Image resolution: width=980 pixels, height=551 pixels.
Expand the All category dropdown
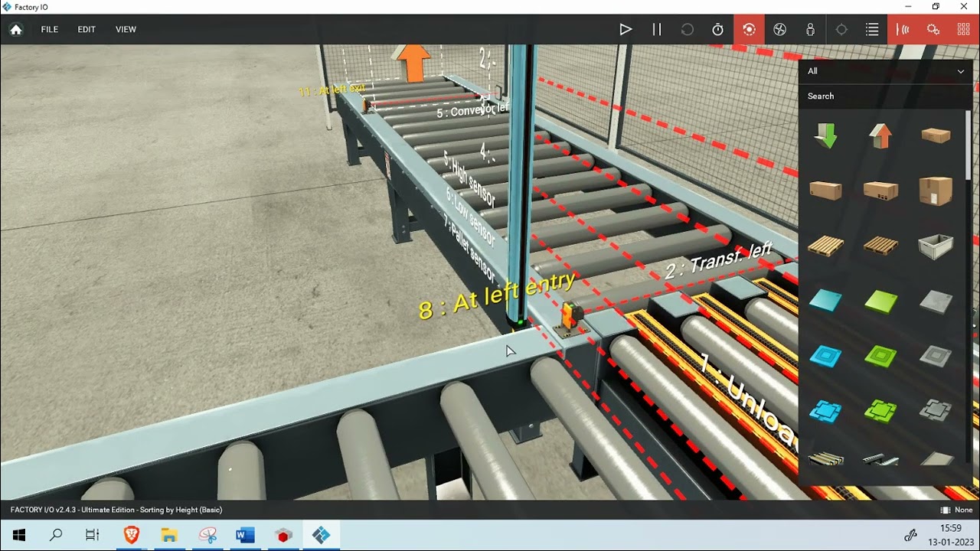click(x=886, y=71)
